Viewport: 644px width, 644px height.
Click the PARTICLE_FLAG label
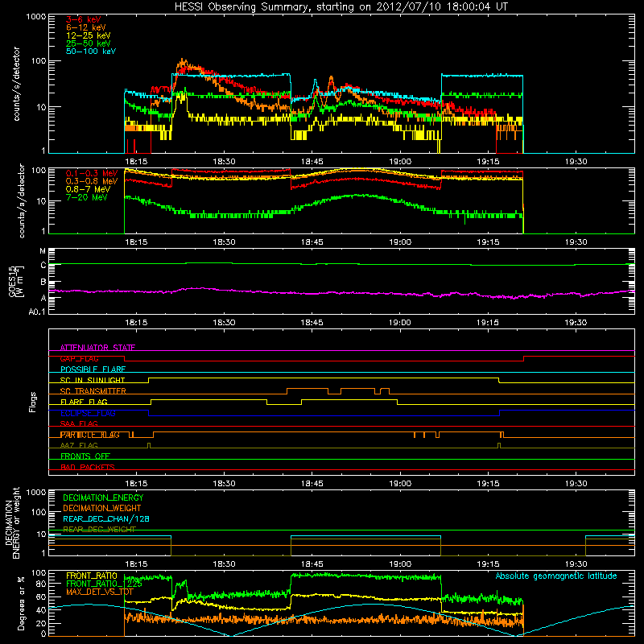[90, 435]
